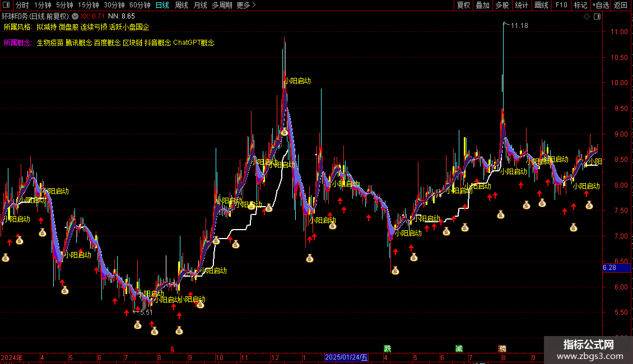This screenshot has width=633, height=364.
Task: Click the orange 榜 marker on timeline
Action: pyautogui.click(x=502, y=348)
